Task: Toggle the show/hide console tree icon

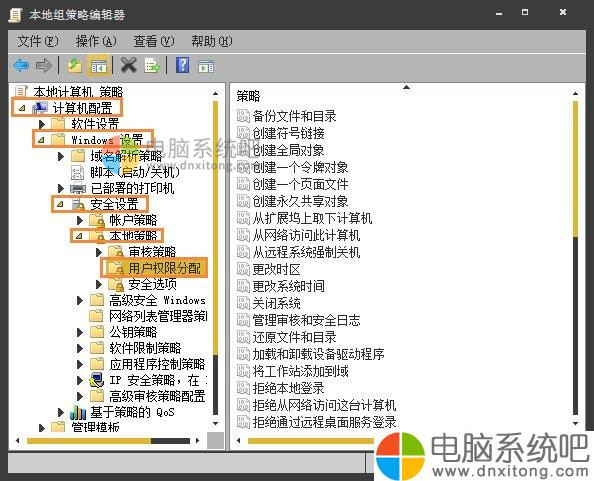Action: click(99, 66)
